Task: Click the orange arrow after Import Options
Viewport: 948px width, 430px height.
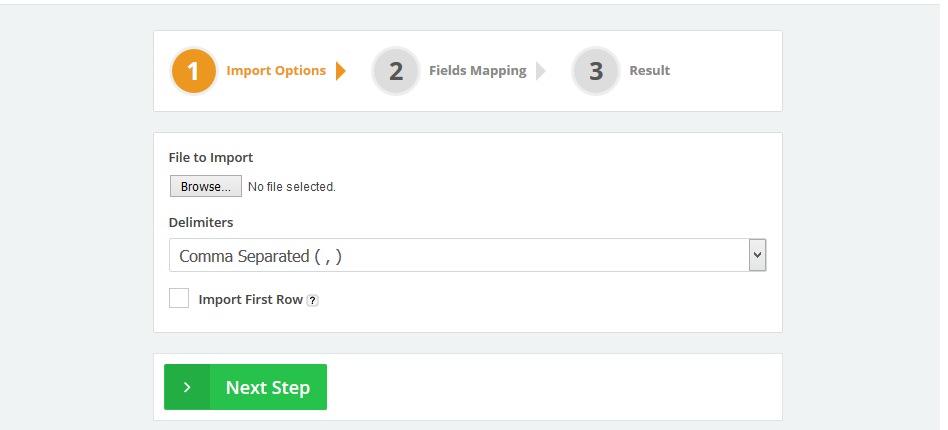Action: pos(341,71)
